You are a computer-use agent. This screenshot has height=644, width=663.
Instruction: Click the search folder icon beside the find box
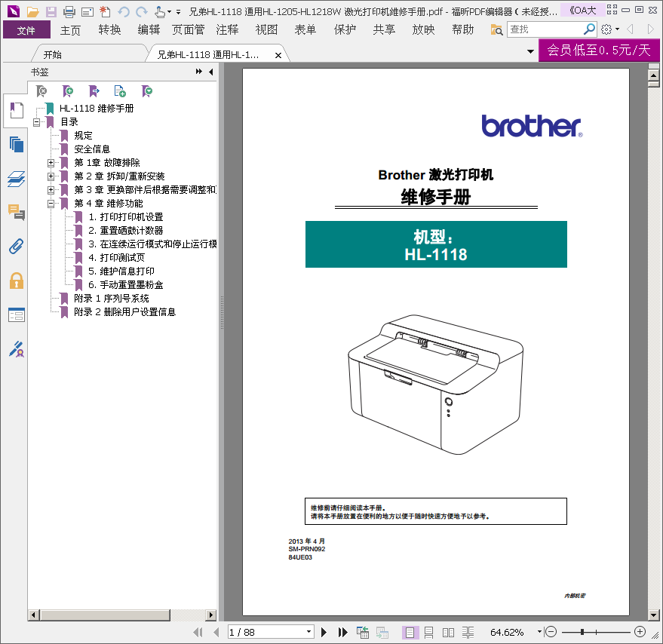pos(496,29)
